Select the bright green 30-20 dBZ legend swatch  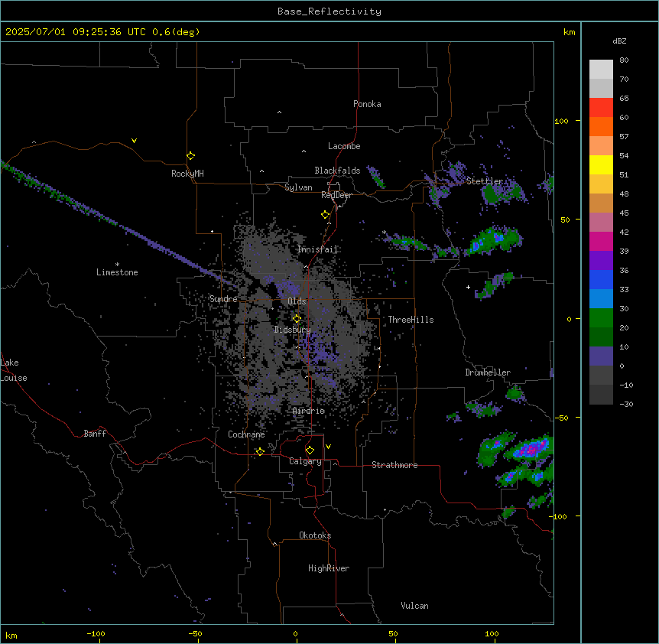(601, 318)
